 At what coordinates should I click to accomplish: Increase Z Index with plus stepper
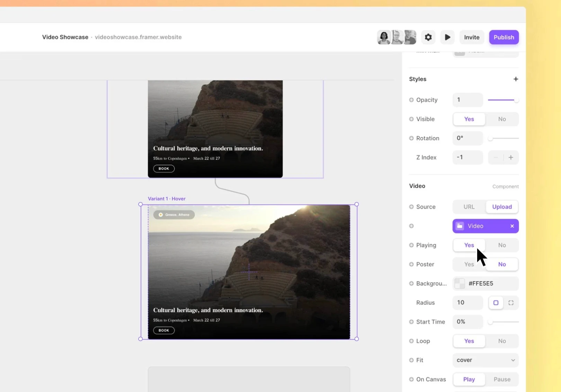(x=511, y=157)
